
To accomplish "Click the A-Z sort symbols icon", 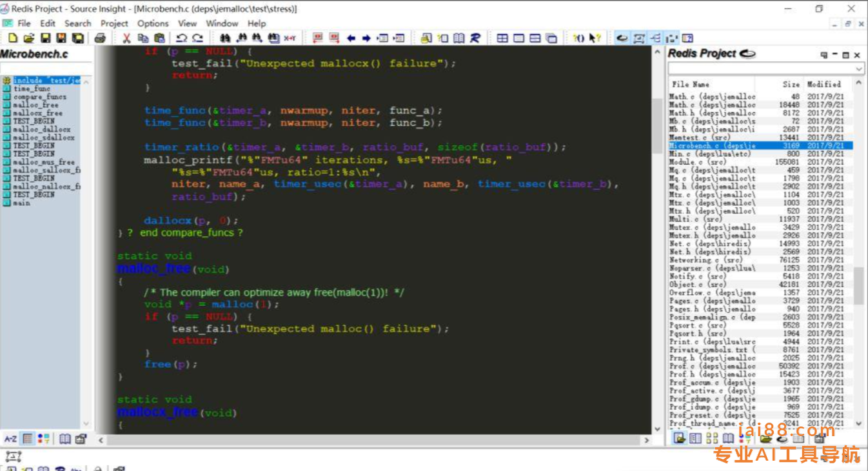I will pyautogui.click(x=10, y=439).
